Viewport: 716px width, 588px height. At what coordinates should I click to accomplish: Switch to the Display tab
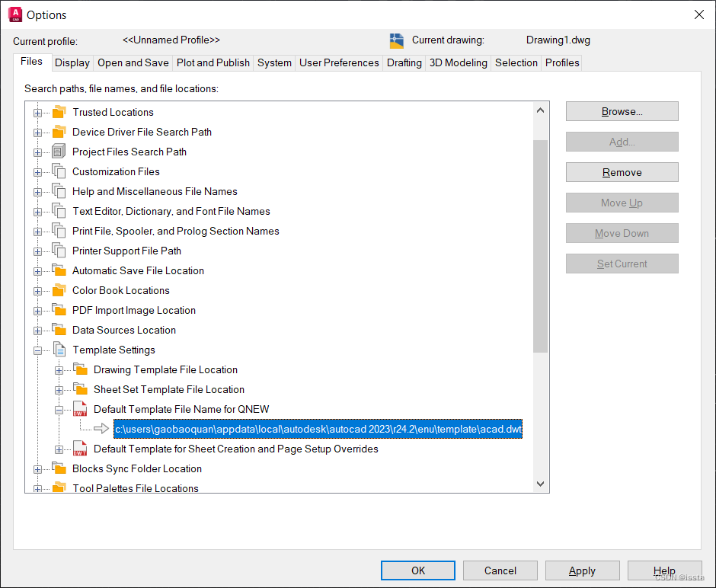point(72,62)
